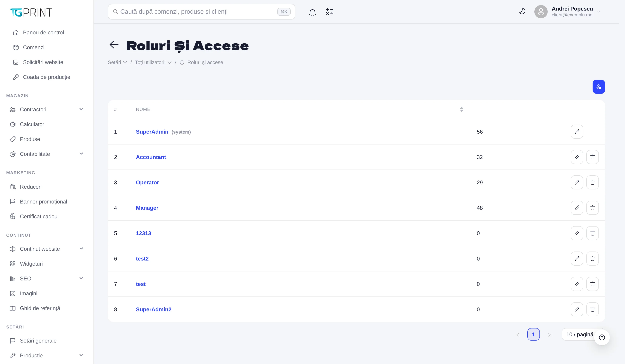Select page 1 in pagination

533,334
